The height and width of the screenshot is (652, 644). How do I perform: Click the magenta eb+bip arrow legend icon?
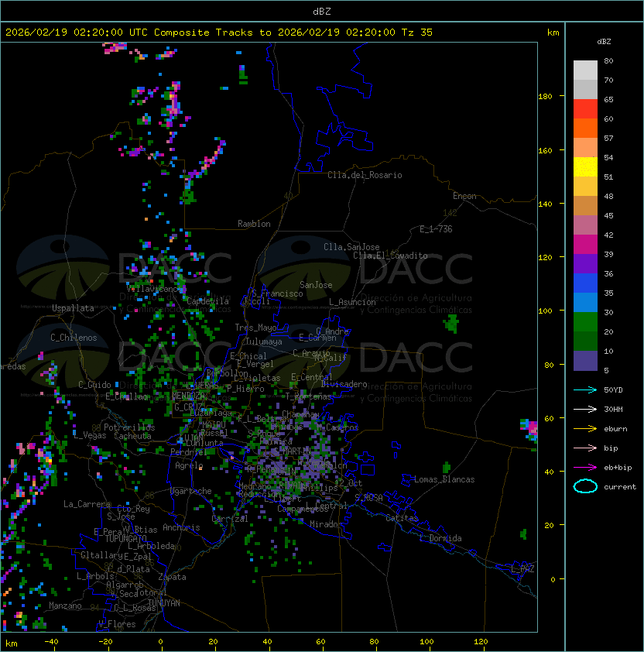(x=585, y=468)
